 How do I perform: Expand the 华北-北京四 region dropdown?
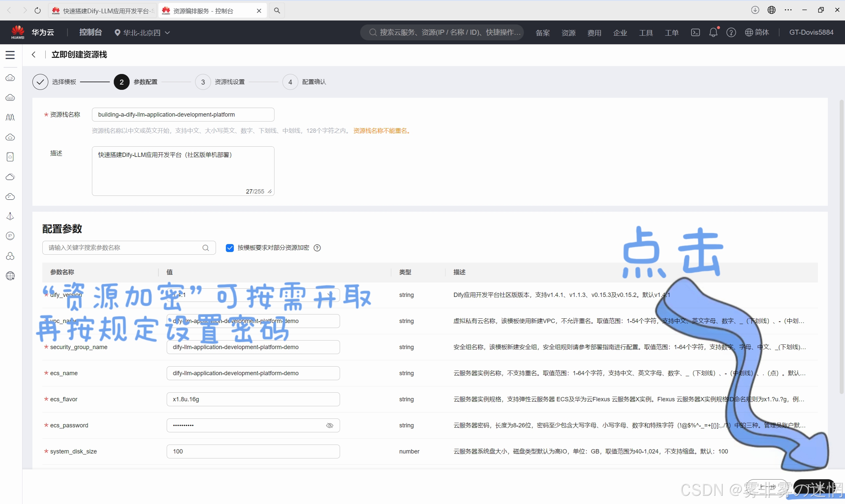[x=143, y=33]
